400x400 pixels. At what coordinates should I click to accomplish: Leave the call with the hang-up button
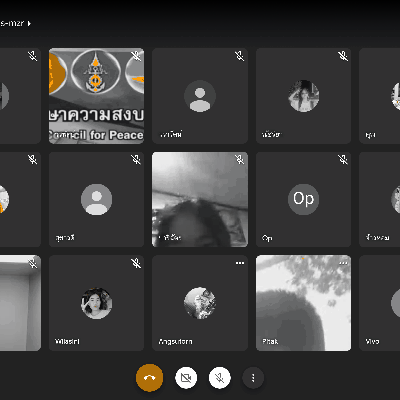(149, 378)
